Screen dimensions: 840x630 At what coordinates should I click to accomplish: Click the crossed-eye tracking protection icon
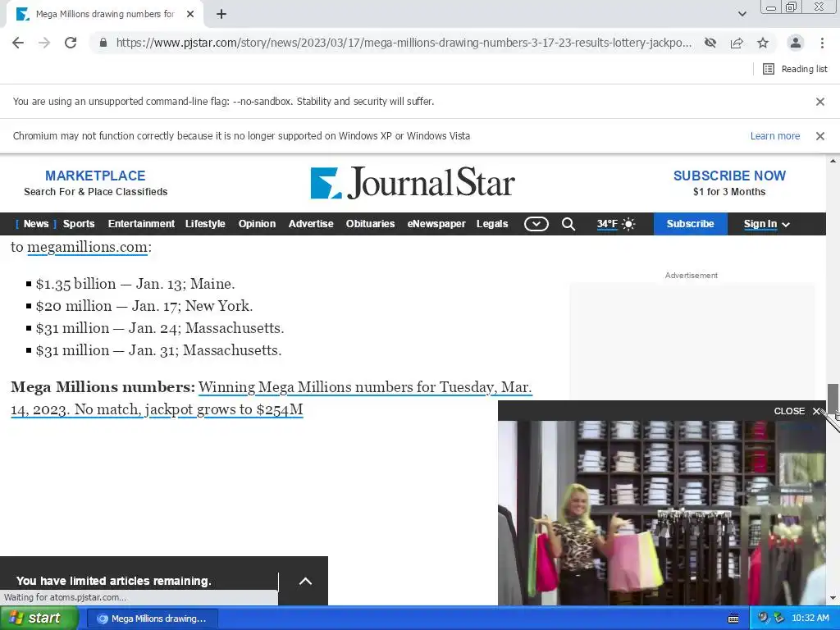[x=710, y=43]
